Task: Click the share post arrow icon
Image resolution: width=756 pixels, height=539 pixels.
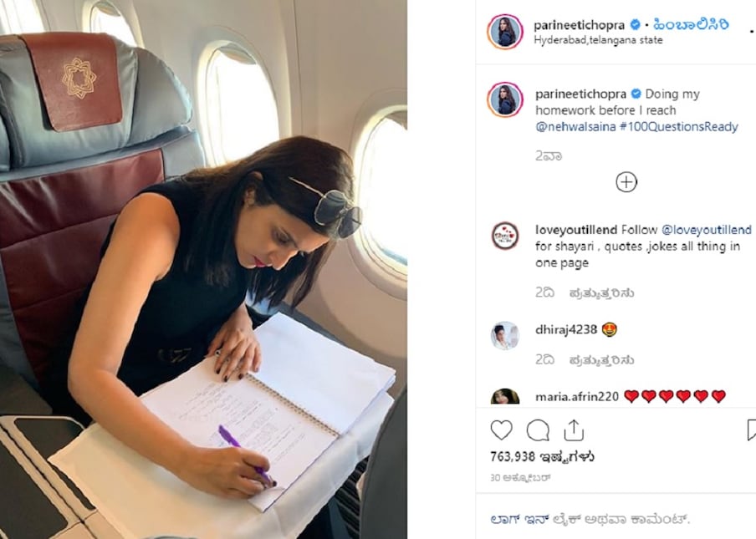Action: (x=574, y=430)
